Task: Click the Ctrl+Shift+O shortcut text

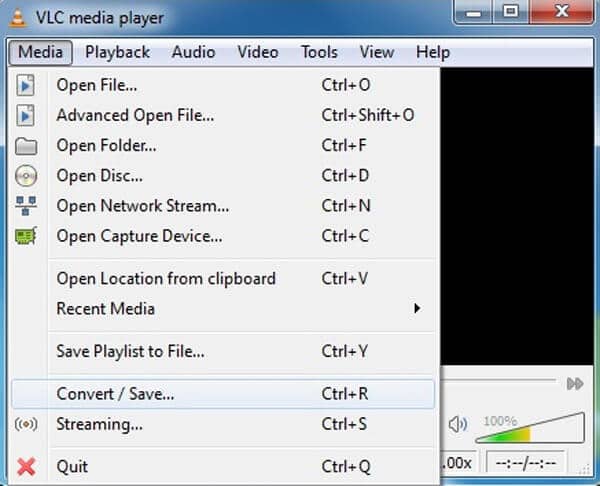Action: coord(368,115)
